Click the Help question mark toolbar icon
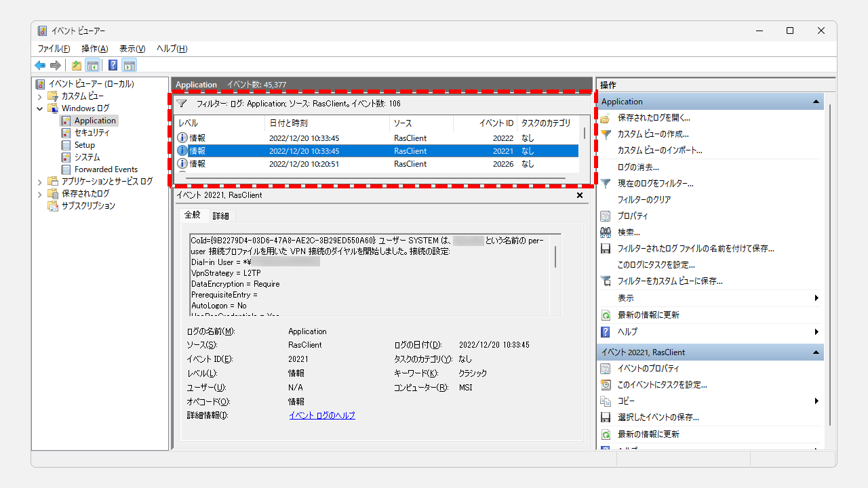868x488 pixels. (113, 64)
